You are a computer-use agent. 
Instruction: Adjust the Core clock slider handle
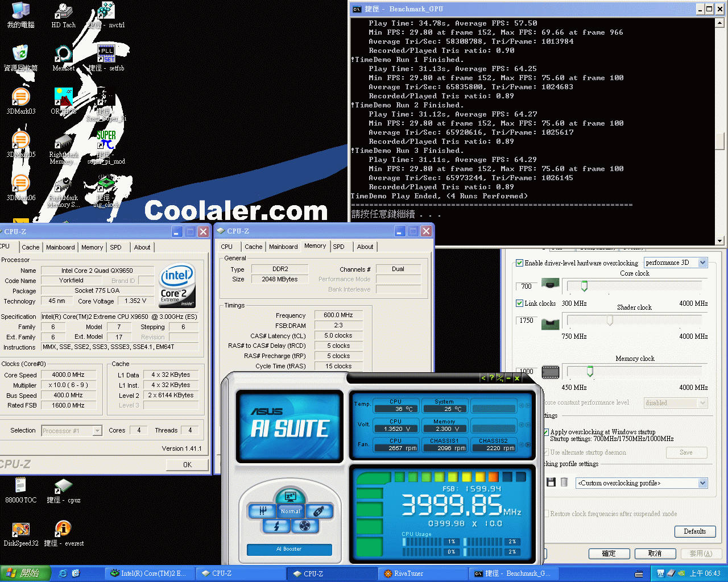click(x=584, y=286)
